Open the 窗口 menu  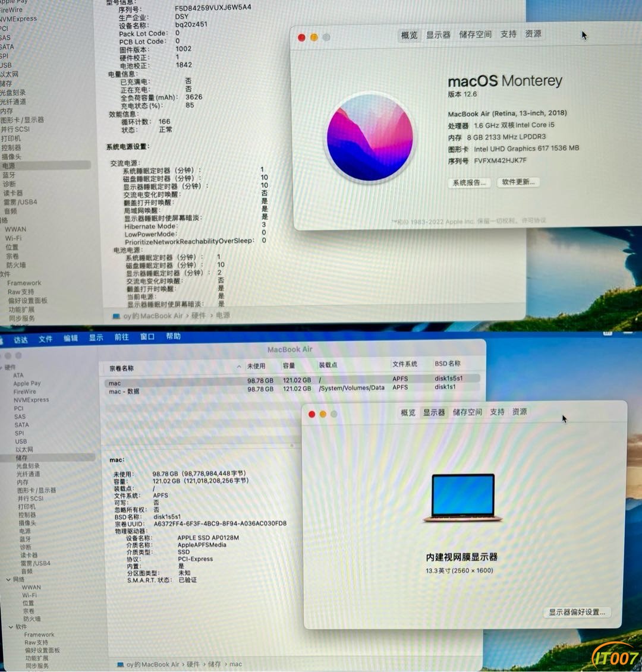point(147,337)
